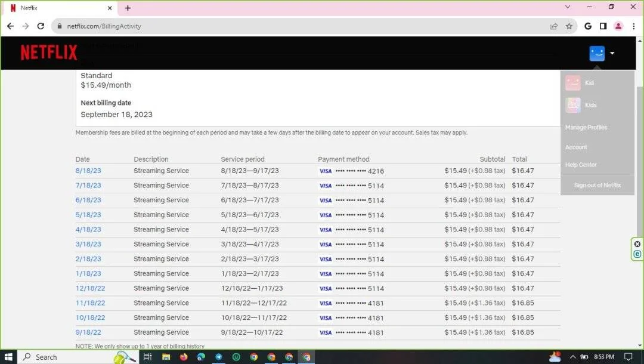Image resolution: width=644 pixels, height=364 pixels.
Task: Open the notification center
Action: (628, 357)
